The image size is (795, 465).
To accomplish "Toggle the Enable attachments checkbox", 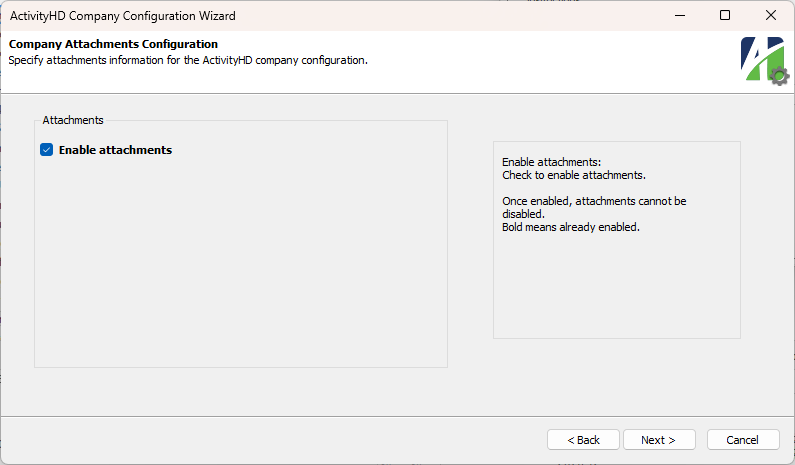I will coord(47,150).
